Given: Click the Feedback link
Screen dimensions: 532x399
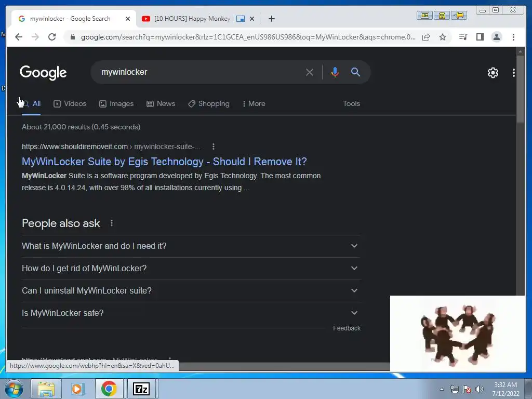Looking at the screenshot, I should (347, 328).
